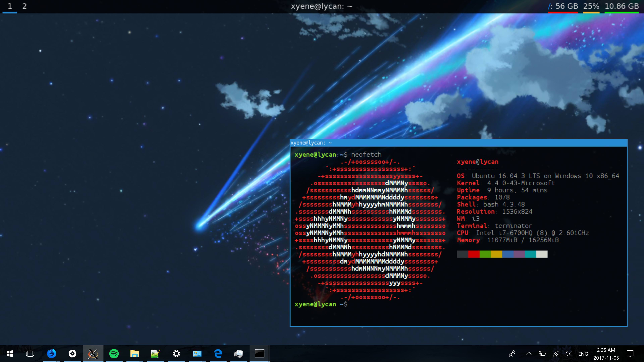644x362 pixels.
Task: Open the black console window icon
Action: point(259,353)
